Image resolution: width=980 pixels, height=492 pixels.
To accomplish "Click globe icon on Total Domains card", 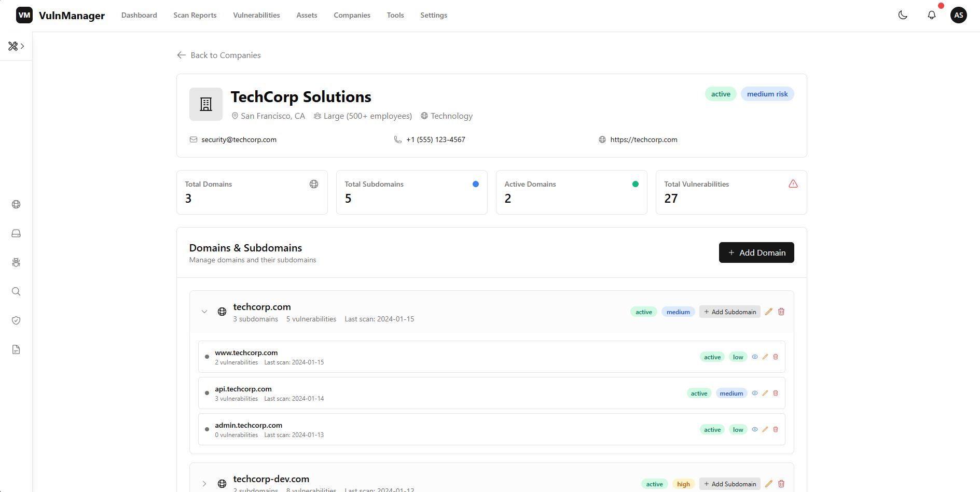I will (314, 184).
